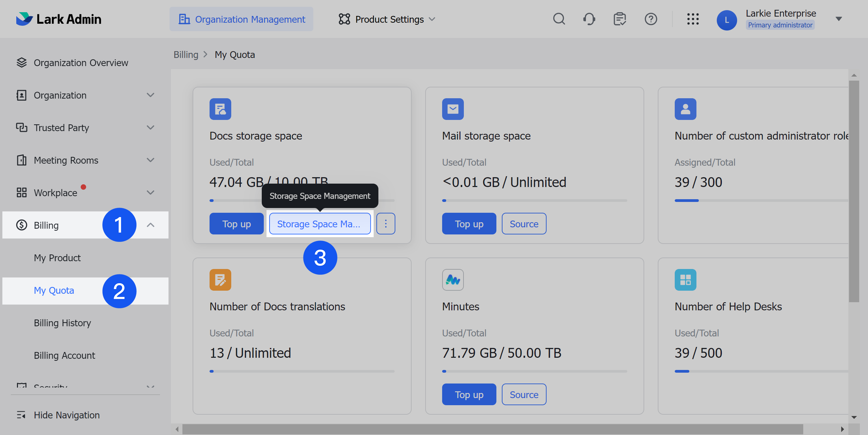Top up Mail storage space
This screenshot has width=868, height=435.
[469, 224]
